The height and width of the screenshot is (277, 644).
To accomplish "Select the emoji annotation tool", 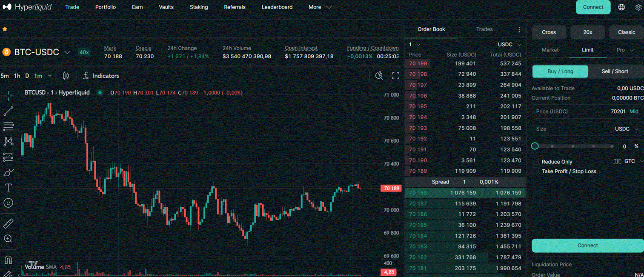I will tap(8, 203).
